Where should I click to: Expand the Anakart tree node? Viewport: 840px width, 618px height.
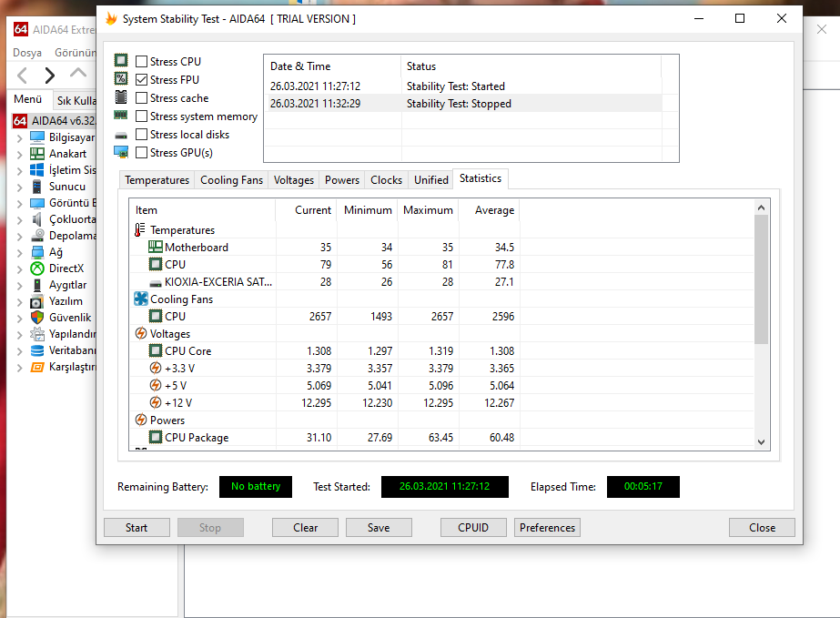coord(19,155)
